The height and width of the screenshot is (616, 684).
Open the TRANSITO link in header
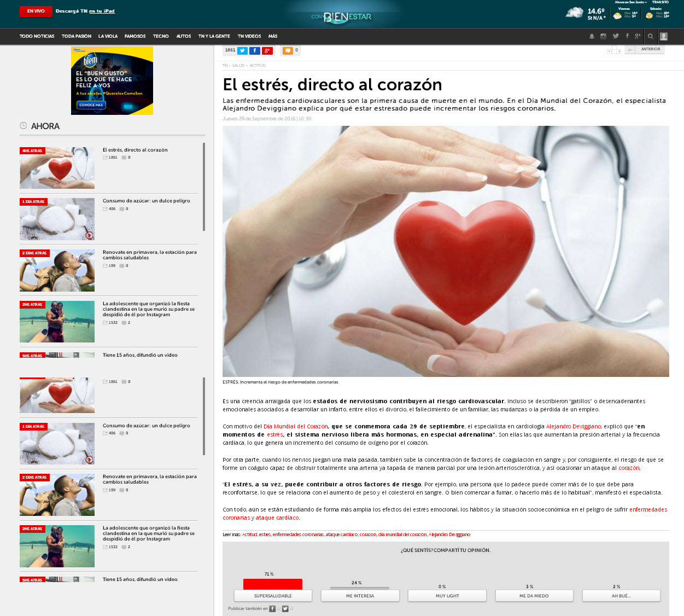[x=660, y=2]
